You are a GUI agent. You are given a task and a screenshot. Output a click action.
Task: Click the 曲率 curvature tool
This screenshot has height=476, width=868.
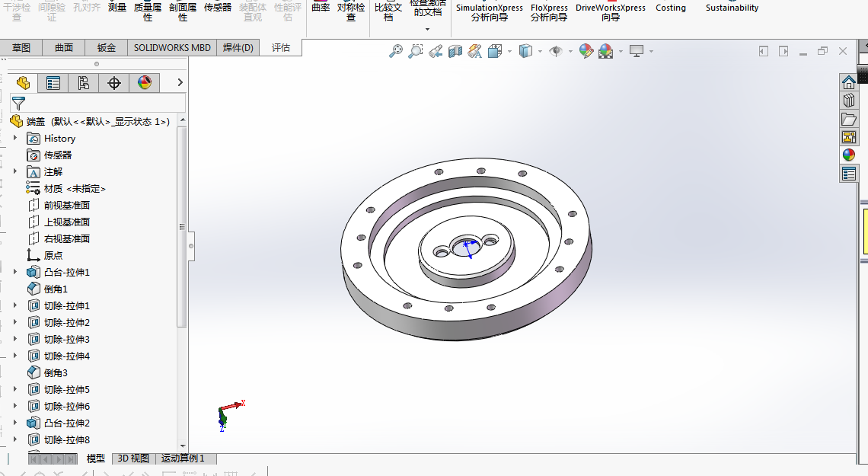pyautogui.click(x=321, y=8)
